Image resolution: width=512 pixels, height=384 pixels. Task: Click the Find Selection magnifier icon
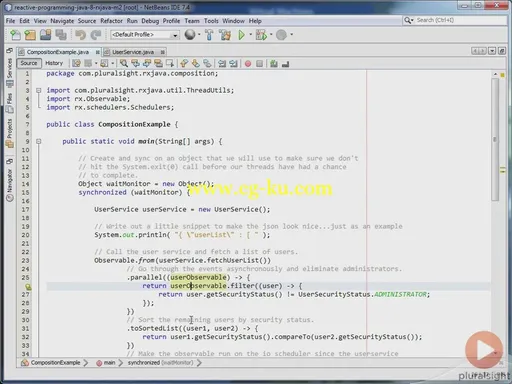(124, 63)
